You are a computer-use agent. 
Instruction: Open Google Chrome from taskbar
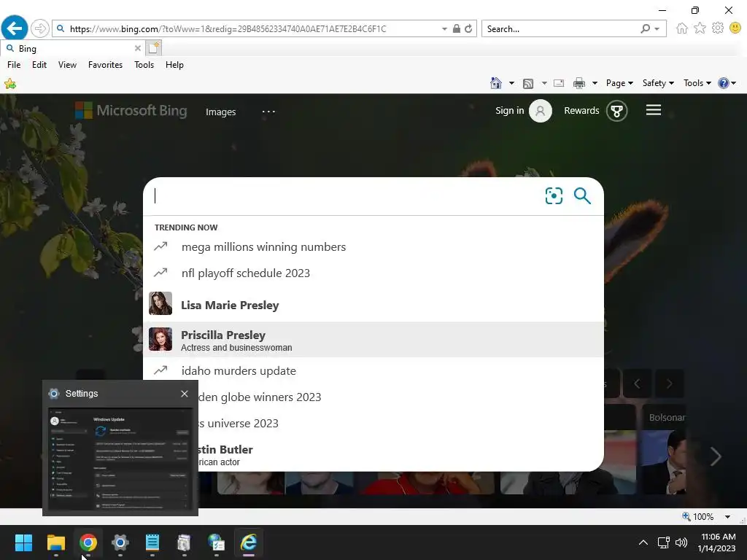coord(88,542)
